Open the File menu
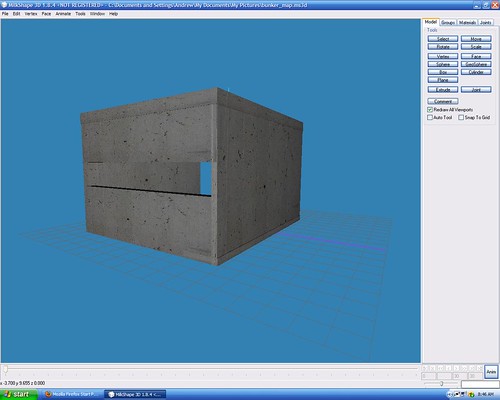 point(5,14)
